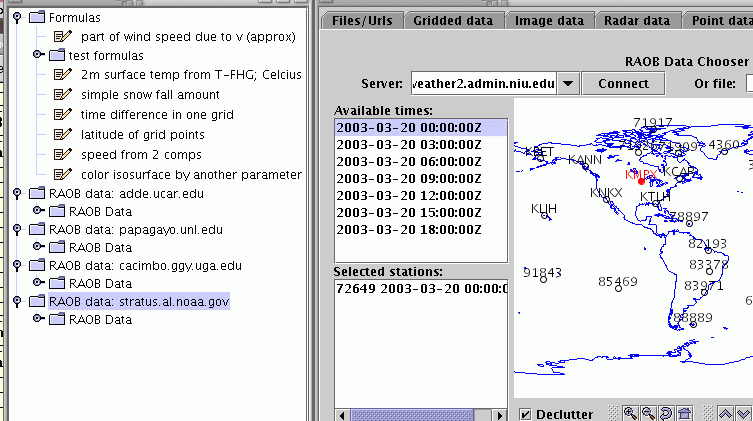Click the formula icon beside speed from 2 comps
Screen dimensions: 753x421
point(66,154)
